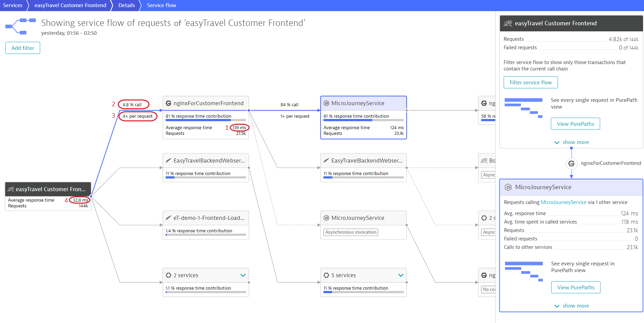Open MicroJourneyService link in requests description
The width and height of the screenshot is (644, 323).
tap(564, 202)
